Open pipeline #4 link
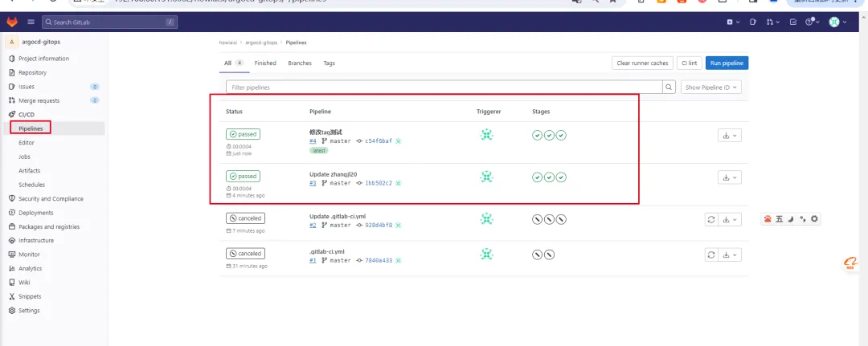This screenshot has height=346, width=868. (313, 141)
